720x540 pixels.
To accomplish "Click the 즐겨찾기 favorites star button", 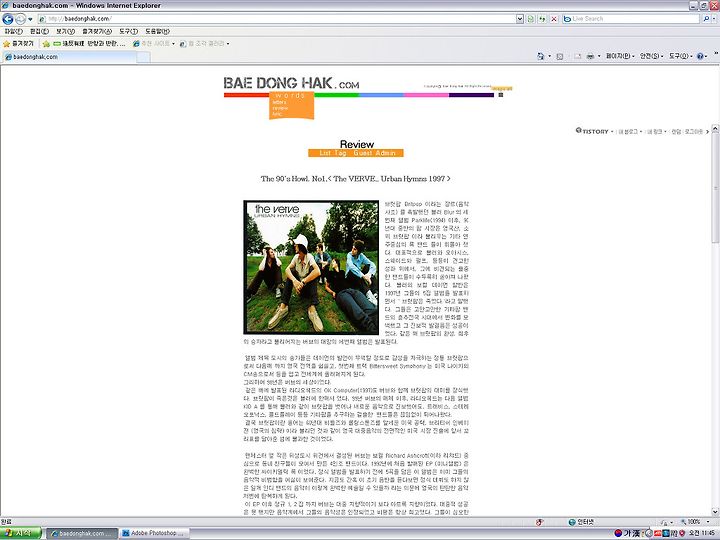I will tap(18, 44).
